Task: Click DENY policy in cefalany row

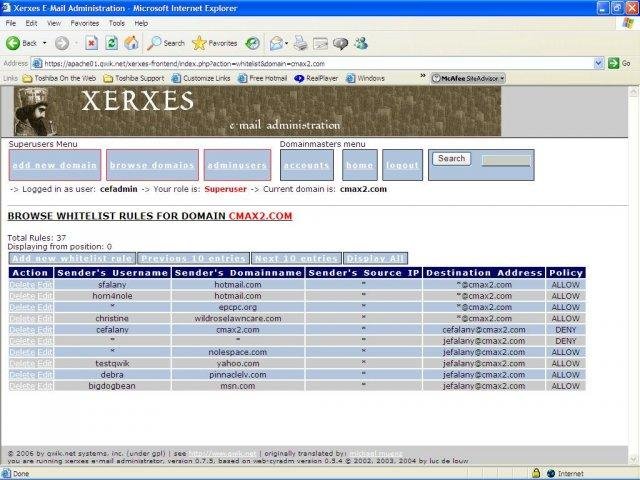Action: point(566,329)
